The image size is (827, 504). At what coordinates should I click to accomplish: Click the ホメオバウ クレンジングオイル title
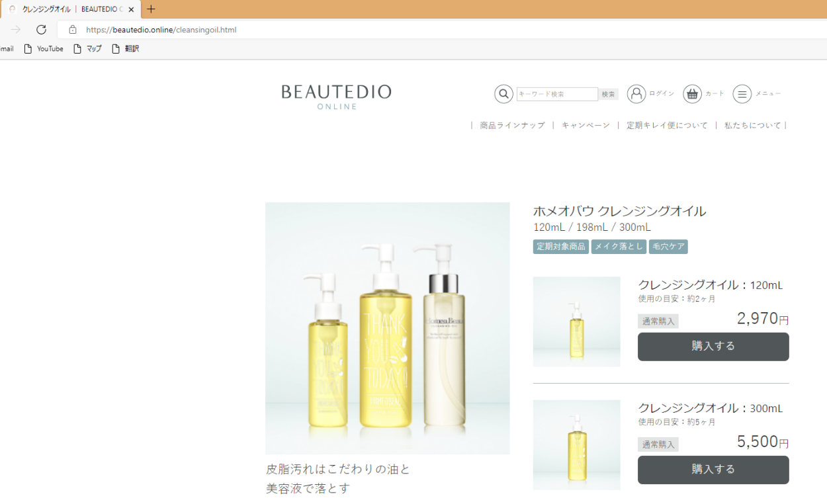click(x=619, y=212)
